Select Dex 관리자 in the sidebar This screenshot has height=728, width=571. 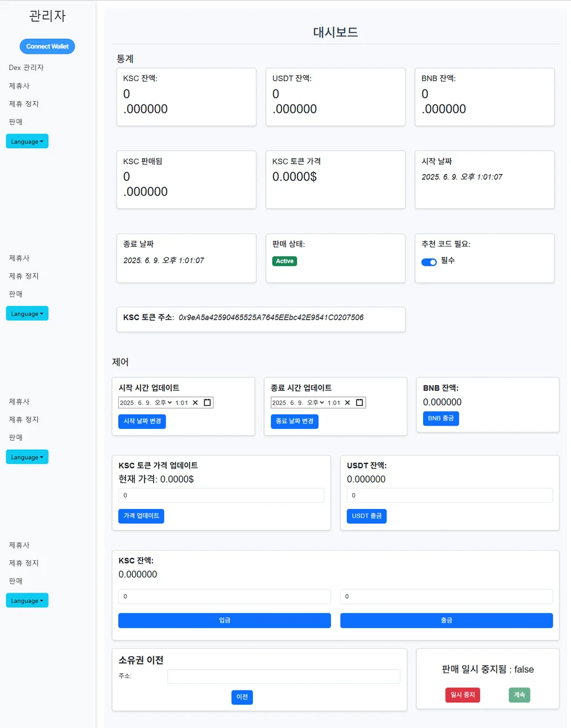26,67
